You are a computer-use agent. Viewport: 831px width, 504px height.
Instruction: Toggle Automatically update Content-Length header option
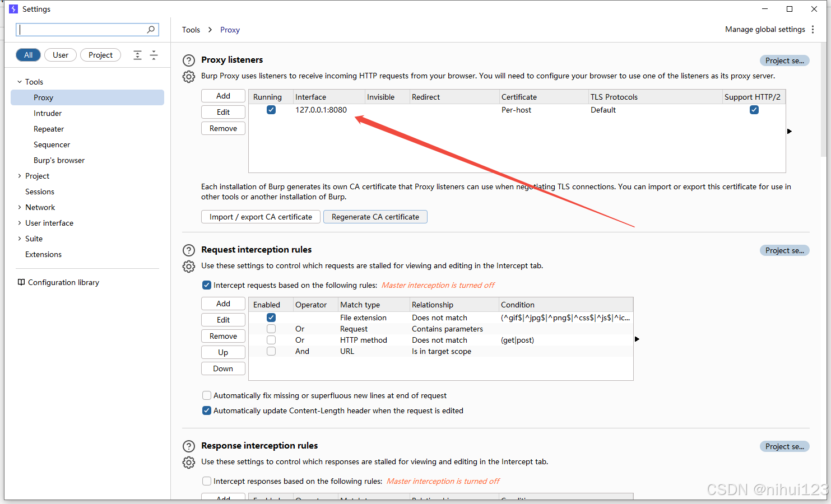click(x=207, y=410)
